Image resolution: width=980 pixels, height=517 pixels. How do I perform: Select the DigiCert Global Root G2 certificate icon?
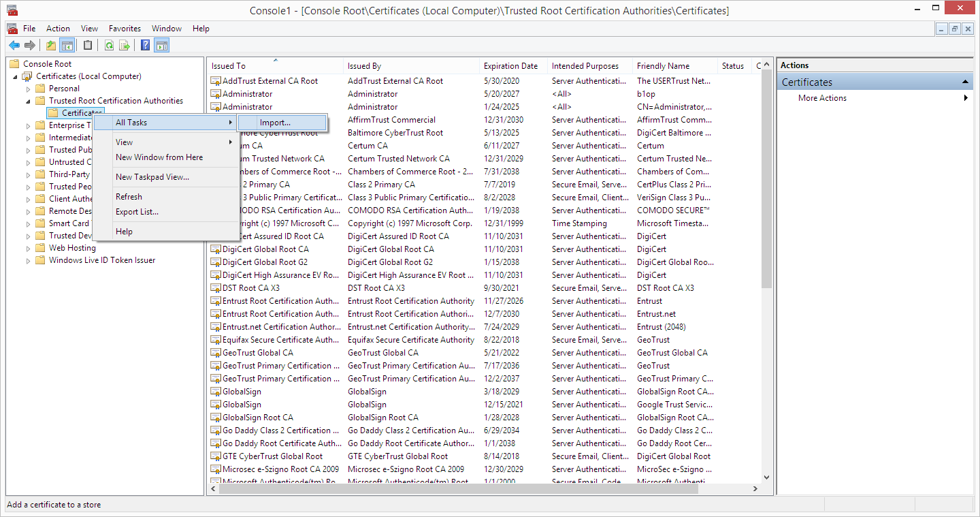click(x=215, y=262)
